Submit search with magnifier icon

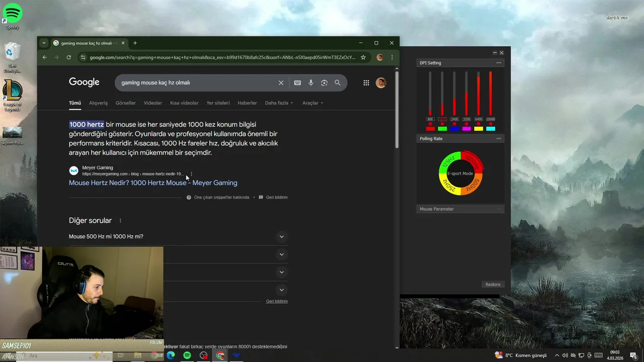[338, 83]
